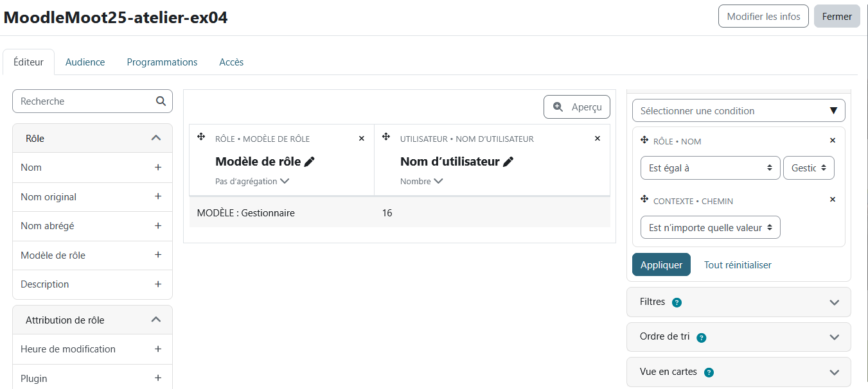Switch to the Audience tab
Viewport: 868px width, 389px height.
point(85,62)
